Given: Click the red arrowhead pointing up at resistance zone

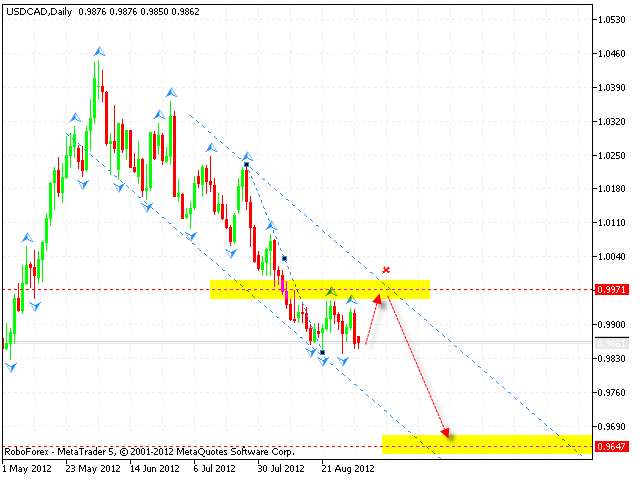Looking at the screenshot, I should click(x=378, y=298).
